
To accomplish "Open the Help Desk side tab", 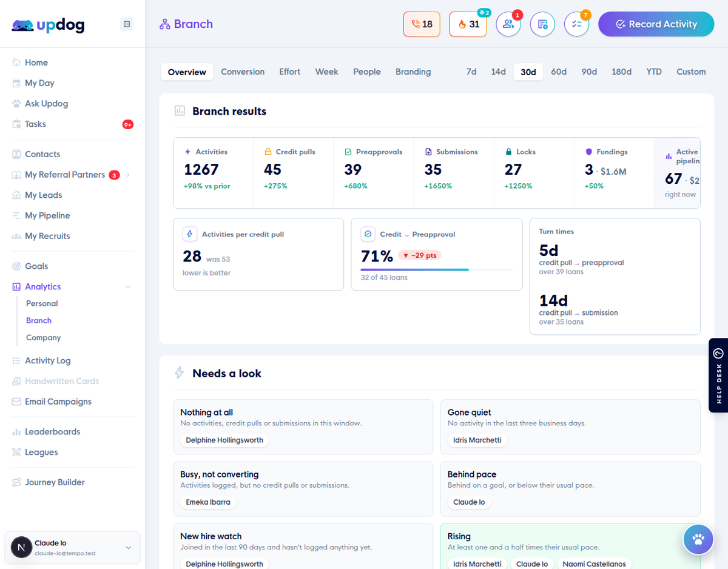I will [718, 375].
